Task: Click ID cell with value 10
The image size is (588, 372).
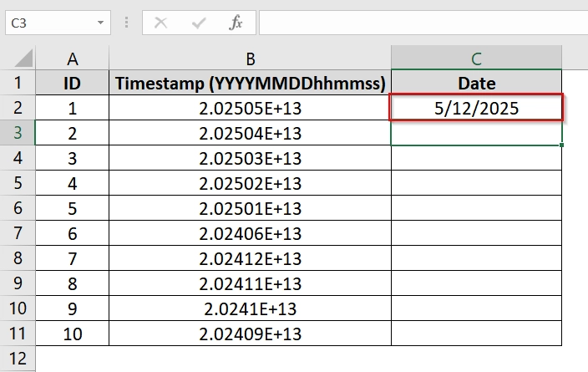Action: point(73,334)
